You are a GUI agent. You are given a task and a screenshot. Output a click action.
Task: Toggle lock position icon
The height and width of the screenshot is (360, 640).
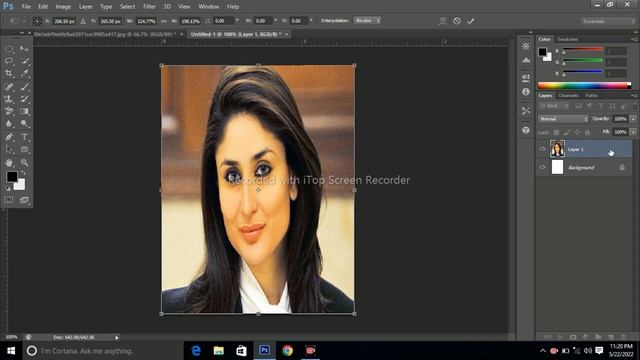[x=577, y=132]
